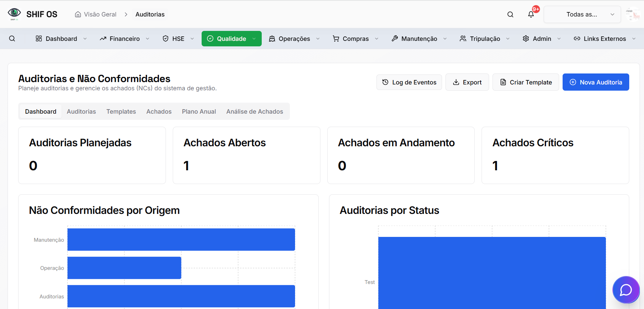
Task: Switch to the Auditorias tab
Action: tap(81, 111)
